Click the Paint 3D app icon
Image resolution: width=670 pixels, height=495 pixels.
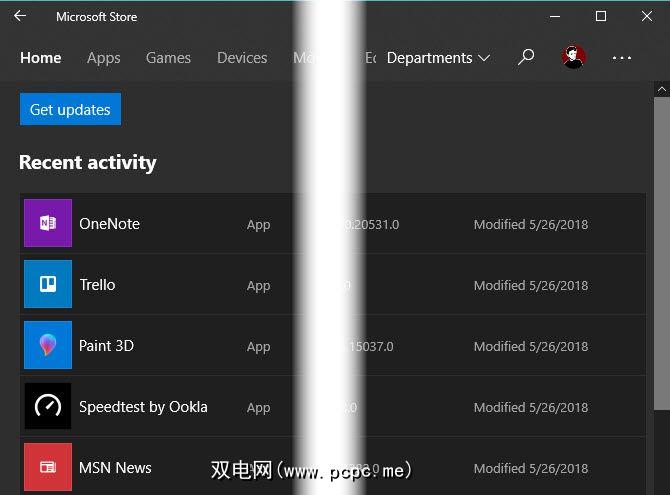pyautogui.click(x=48, y=345)
